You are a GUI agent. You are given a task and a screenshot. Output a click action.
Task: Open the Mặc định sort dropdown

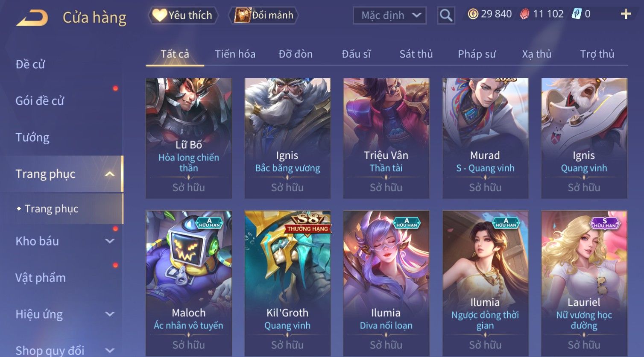(389, 15)
